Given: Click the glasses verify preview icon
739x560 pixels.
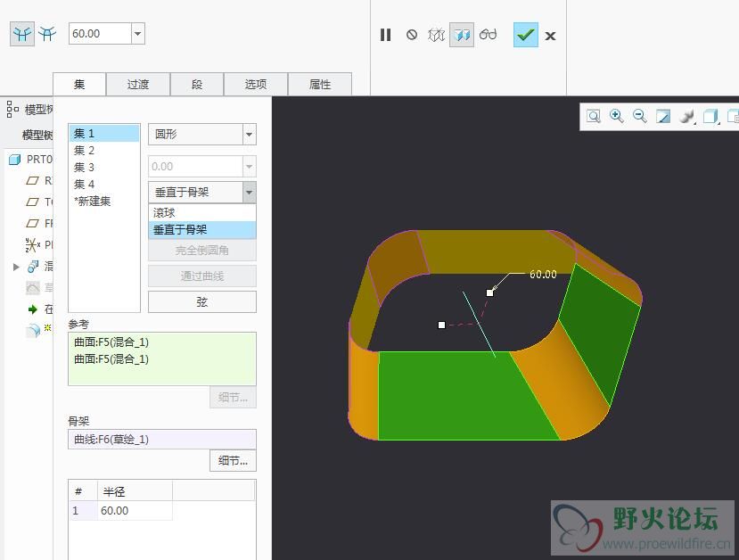Looking at the screenshot, I should pos(488,35).
